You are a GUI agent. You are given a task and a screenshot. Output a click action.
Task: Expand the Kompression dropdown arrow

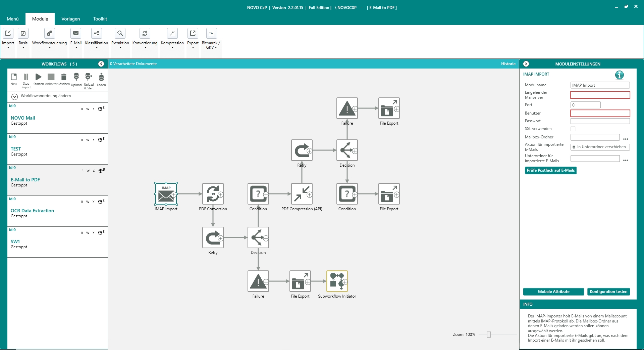172,48
